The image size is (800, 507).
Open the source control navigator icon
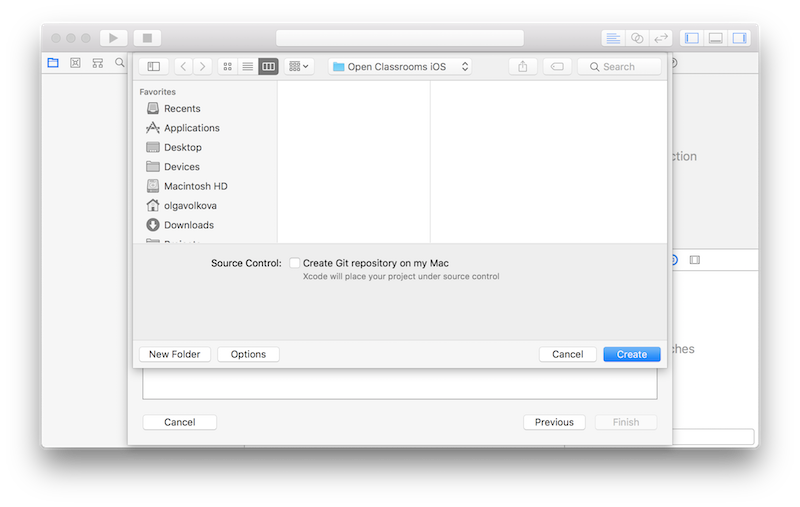click(76, 63)
